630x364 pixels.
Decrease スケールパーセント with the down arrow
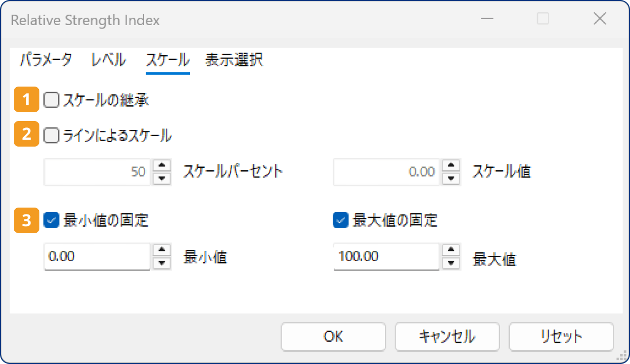(162, 177)
